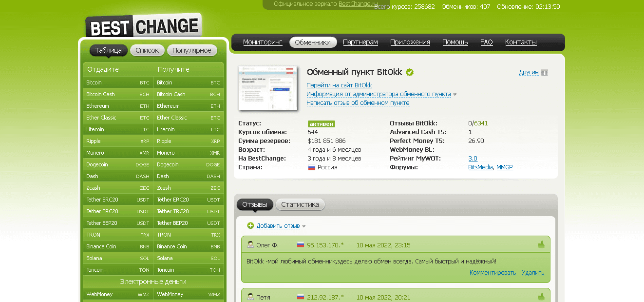Switch left panel to Популярное view
This screenshot has width=644, height=302.
(x=192, y=50)
